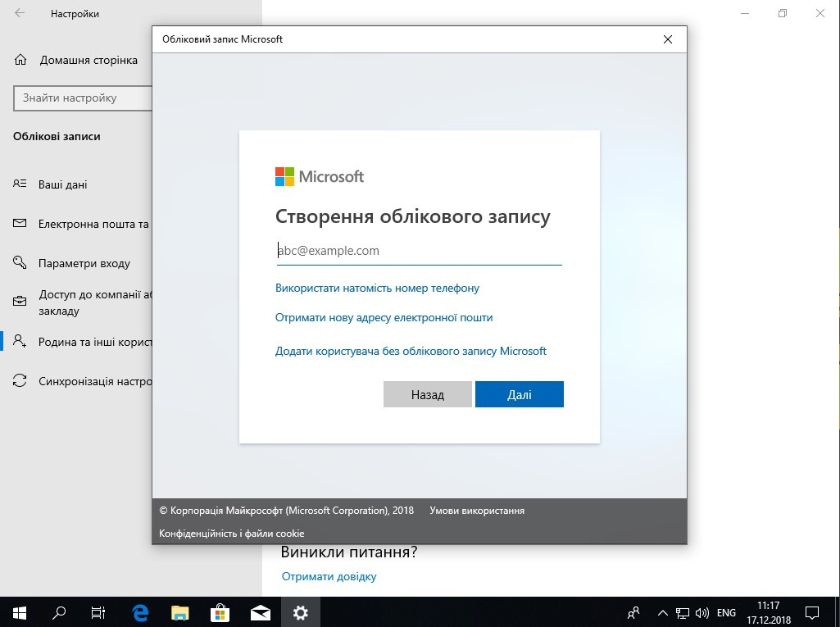Screen dimensions: 840x627
Task: Open Mail app from taskbar
Action: (x=261, y=612)
